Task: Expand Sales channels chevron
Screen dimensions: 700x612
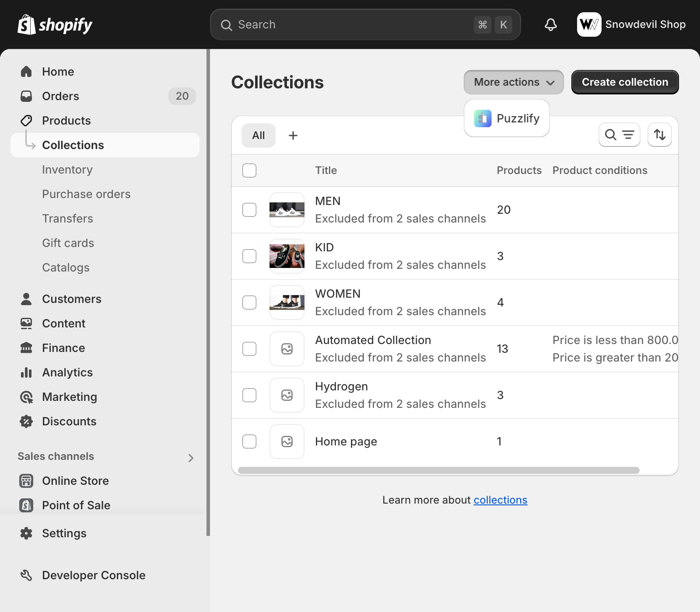Action: point(191,458)
